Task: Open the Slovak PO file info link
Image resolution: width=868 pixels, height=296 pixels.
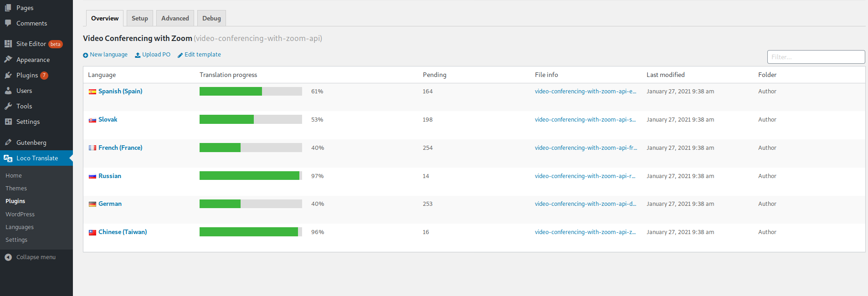Action: coord(586,119)
